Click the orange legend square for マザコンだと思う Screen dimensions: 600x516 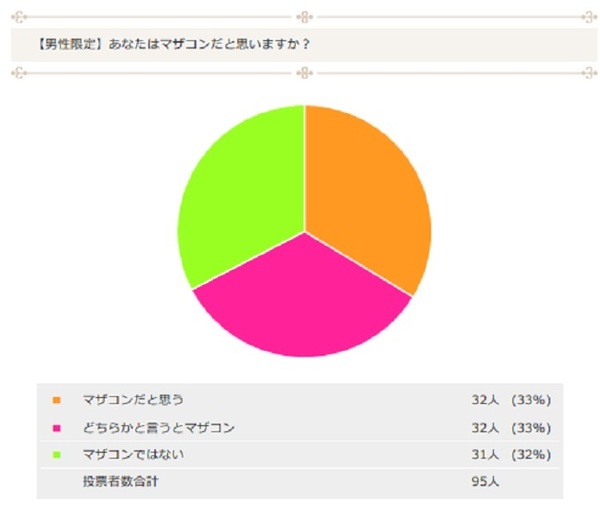[57, 400]
